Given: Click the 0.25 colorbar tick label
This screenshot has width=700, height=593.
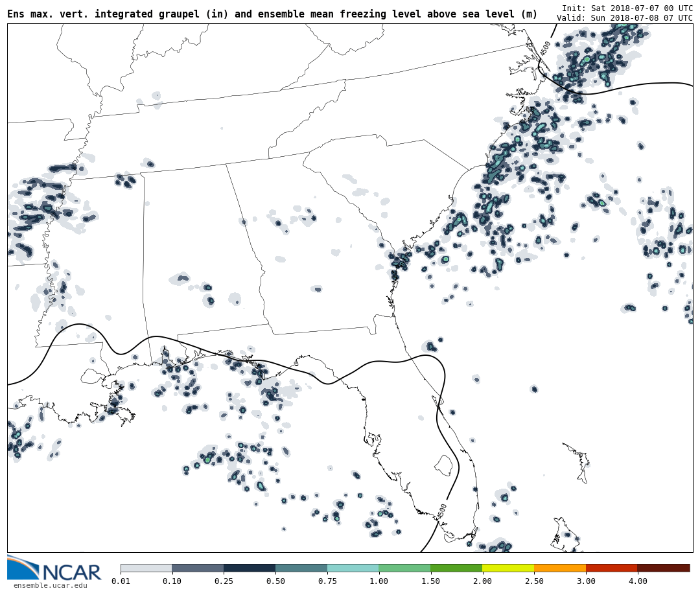Looking at the screenshot, I should tap(224, 581).
